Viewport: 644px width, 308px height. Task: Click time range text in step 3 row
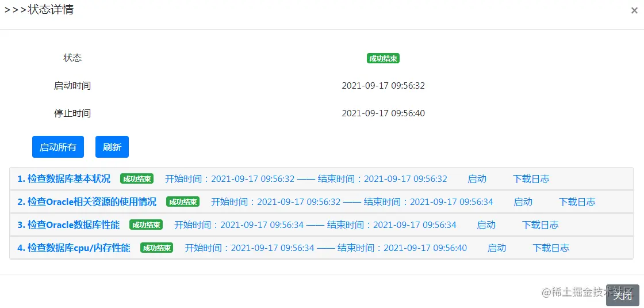click(x=315, y=225)
